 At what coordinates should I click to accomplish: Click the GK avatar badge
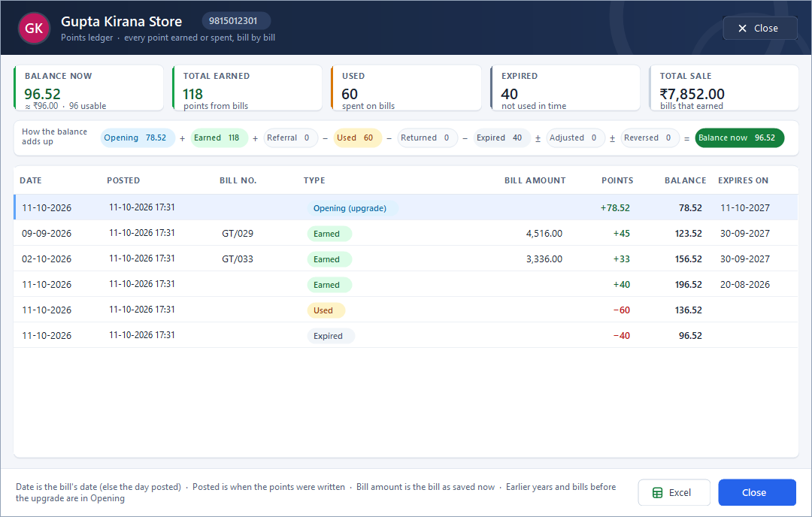[34, 29]
